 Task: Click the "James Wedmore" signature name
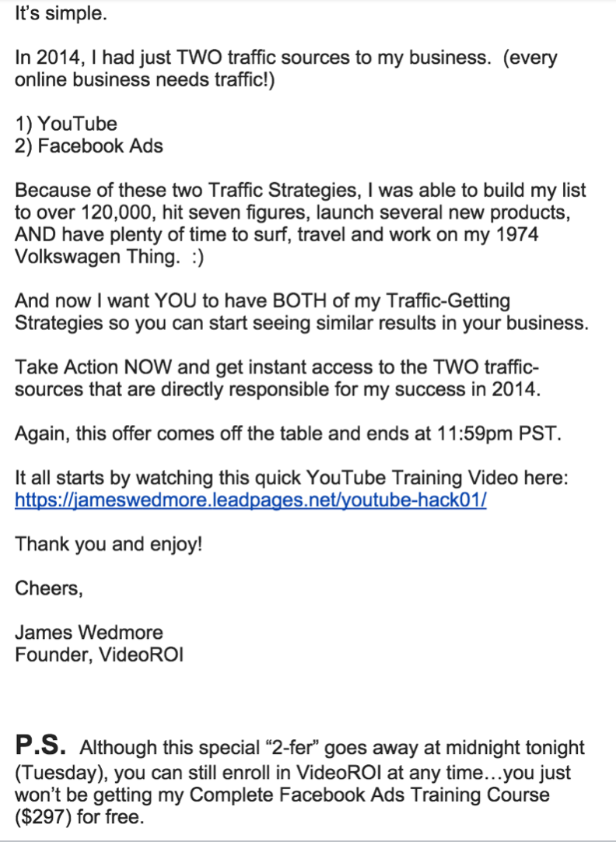click(89, 632)
